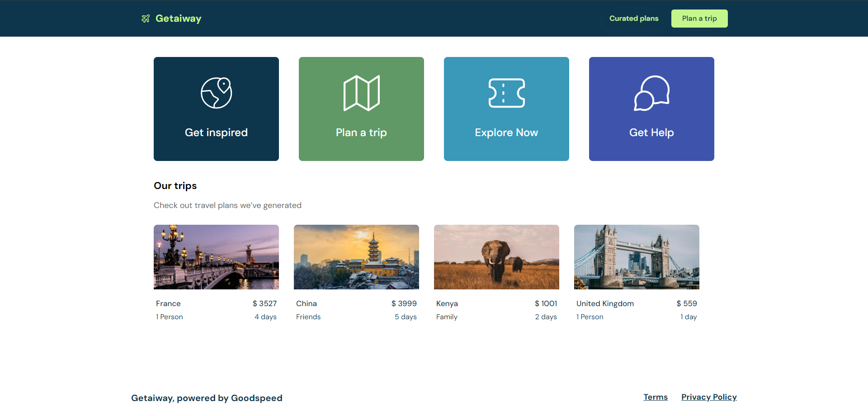Select the Plan a trip card label
868x416 pixels.
tap(361, 132)
